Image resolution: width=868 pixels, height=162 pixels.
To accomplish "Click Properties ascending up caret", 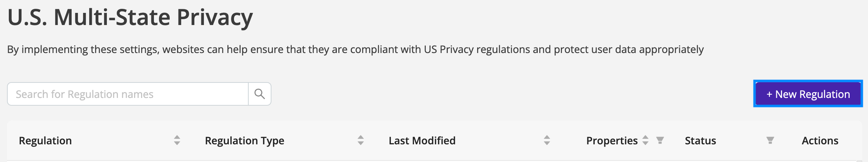I will coord(645,137).
